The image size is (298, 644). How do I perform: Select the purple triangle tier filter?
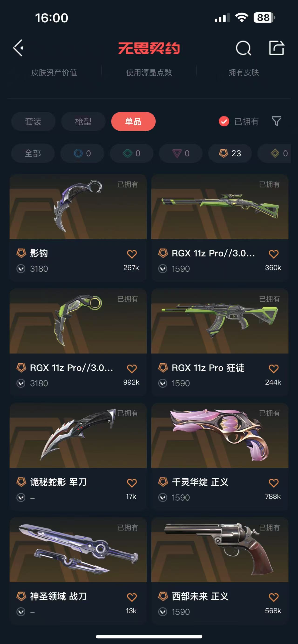pyautogui.click(x=181, y=153)
